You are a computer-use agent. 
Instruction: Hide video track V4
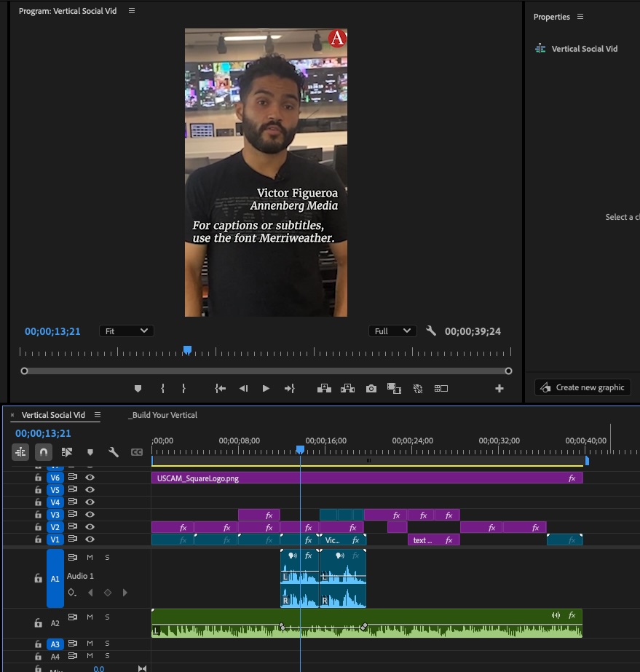tap(90, 502)
